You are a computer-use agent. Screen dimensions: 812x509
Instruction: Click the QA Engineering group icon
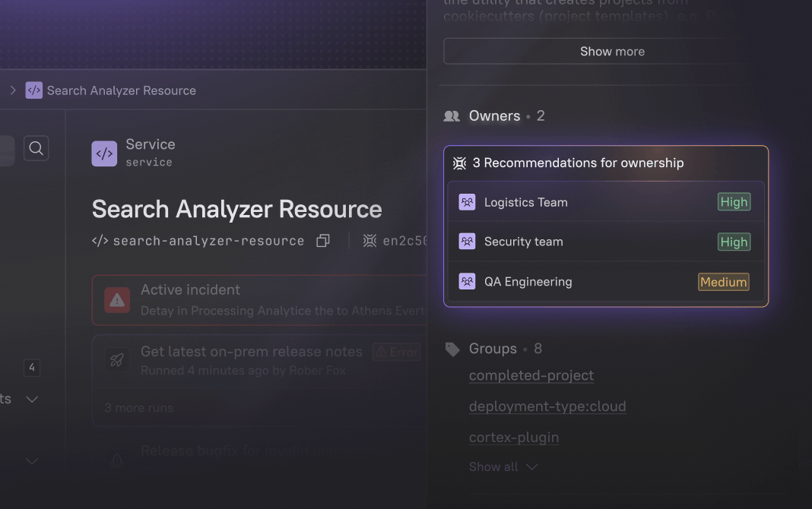[467, 282]
